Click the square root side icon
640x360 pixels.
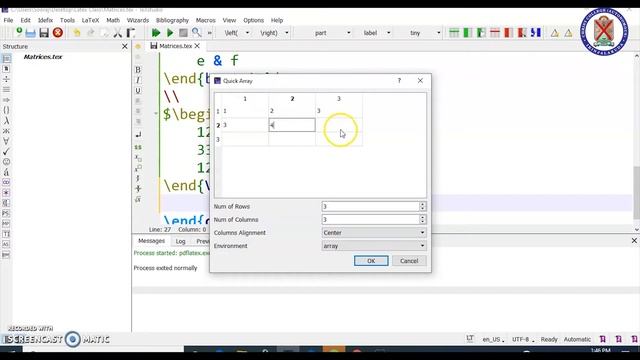138,199
